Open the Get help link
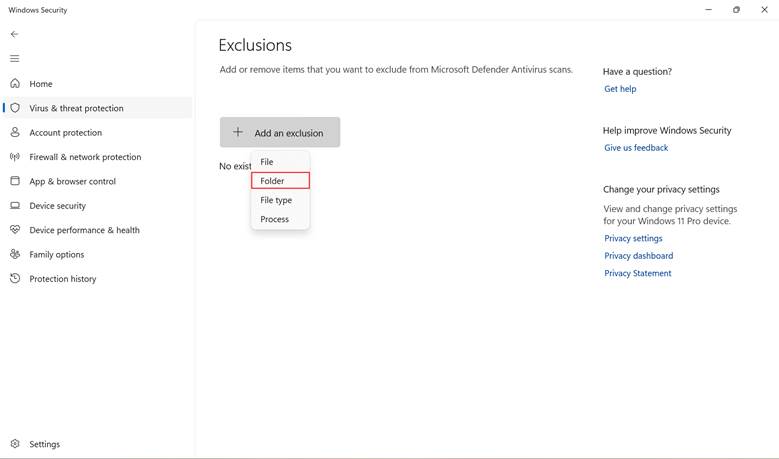The image size is (779, 459). tap(620, 89)
